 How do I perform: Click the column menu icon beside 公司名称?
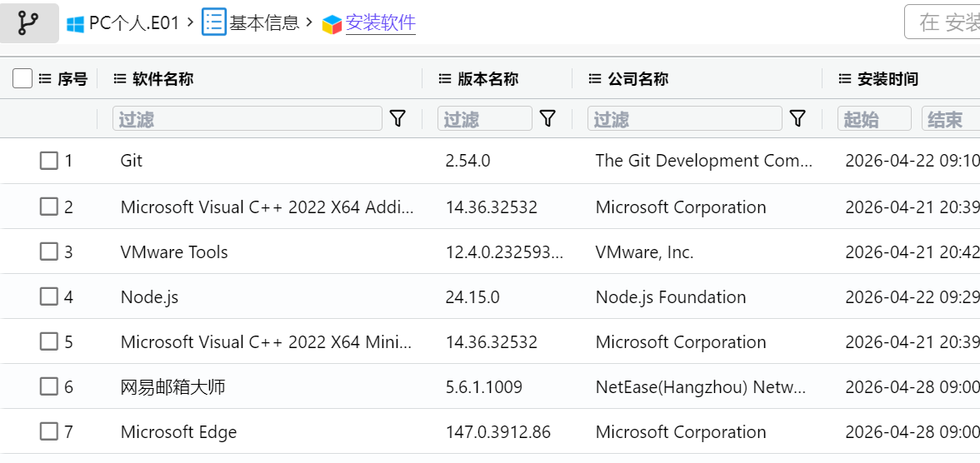(595, 79)
